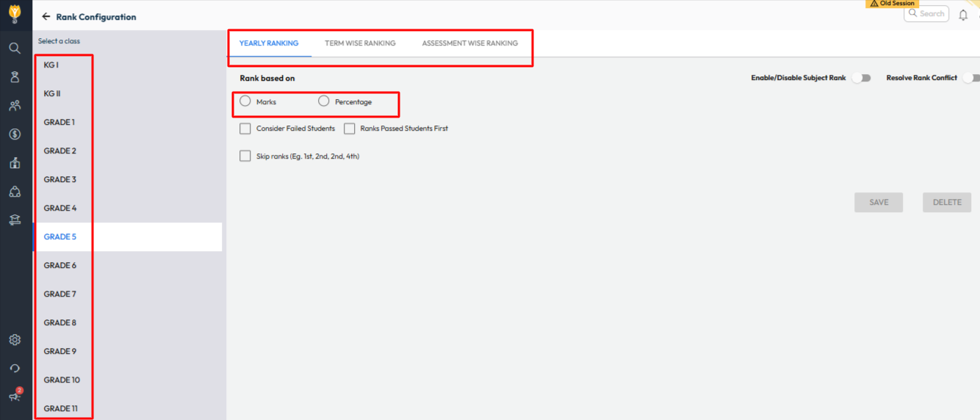The width and height of the screenshot is (980, 420).
Task: Enable Skip ranks checkbox
Action: point(245,156)
